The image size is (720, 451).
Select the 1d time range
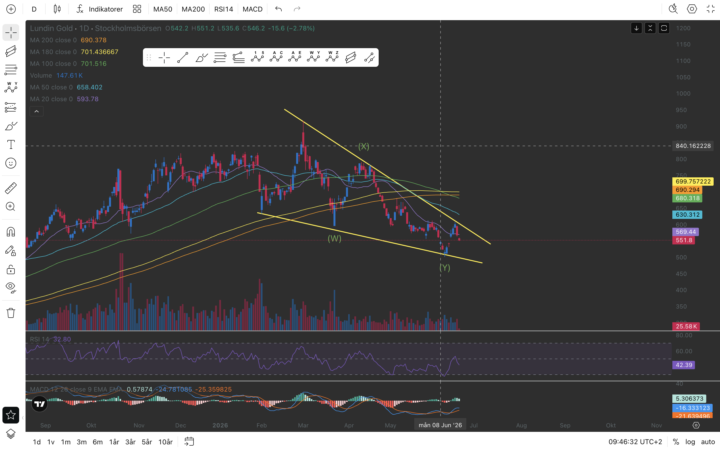pos(37,442)
